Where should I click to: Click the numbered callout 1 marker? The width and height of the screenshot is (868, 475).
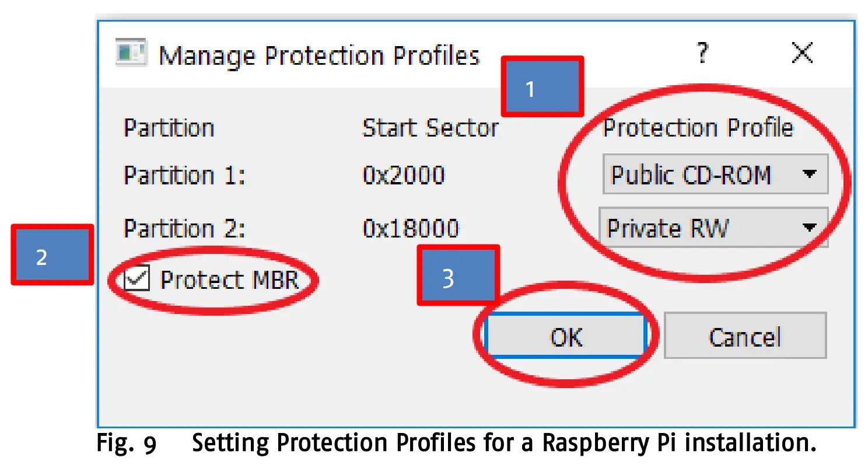(541, 86)
